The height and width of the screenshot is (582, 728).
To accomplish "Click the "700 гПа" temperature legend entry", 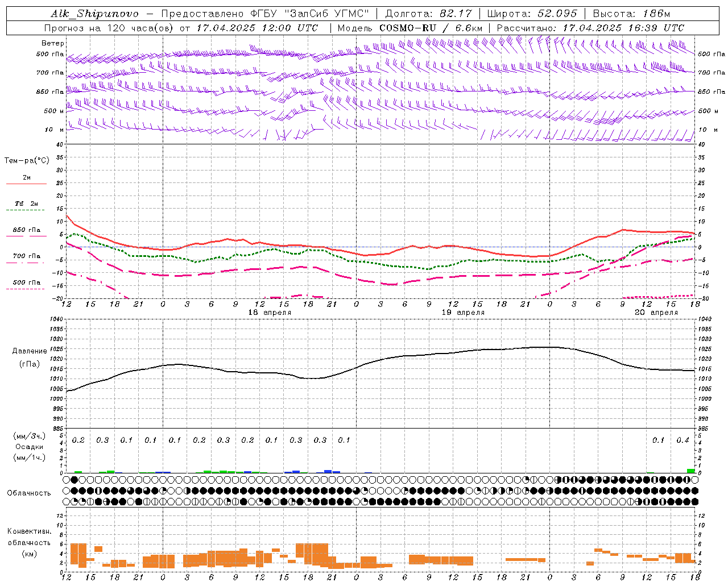I will click(27, 256).
